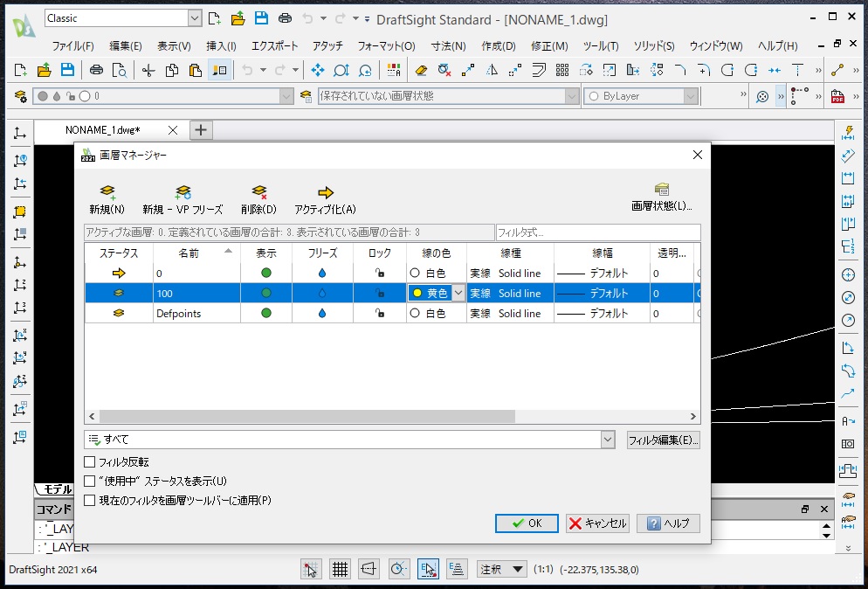The image size is (868, 589).
Task: Click the white color swatch of Defpoints layer
Action: pyautogui.click(x=415, y=313)
